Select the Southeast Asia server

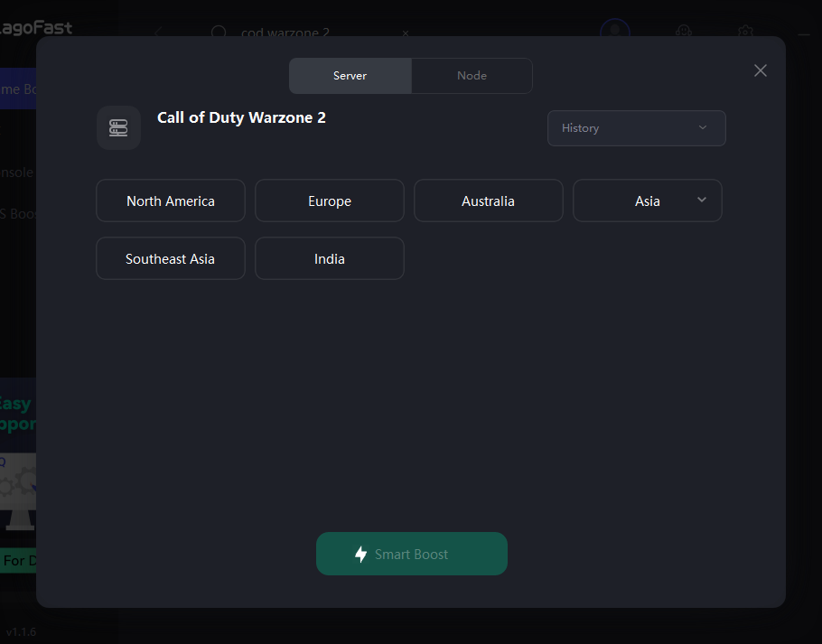pyautogui.click(x=171, y=258)
